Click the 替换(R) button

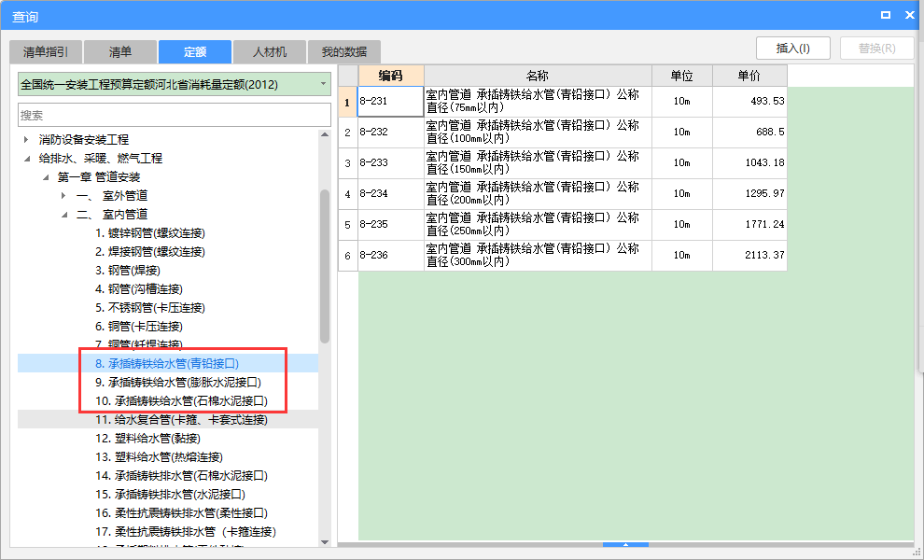click(x=876, y=49)
